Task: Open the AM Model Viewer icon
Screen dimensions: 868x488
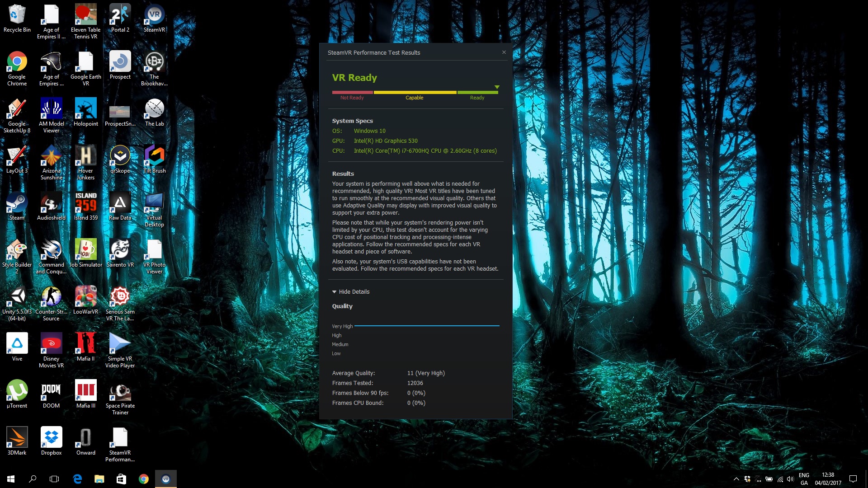Action: point(52,116)
